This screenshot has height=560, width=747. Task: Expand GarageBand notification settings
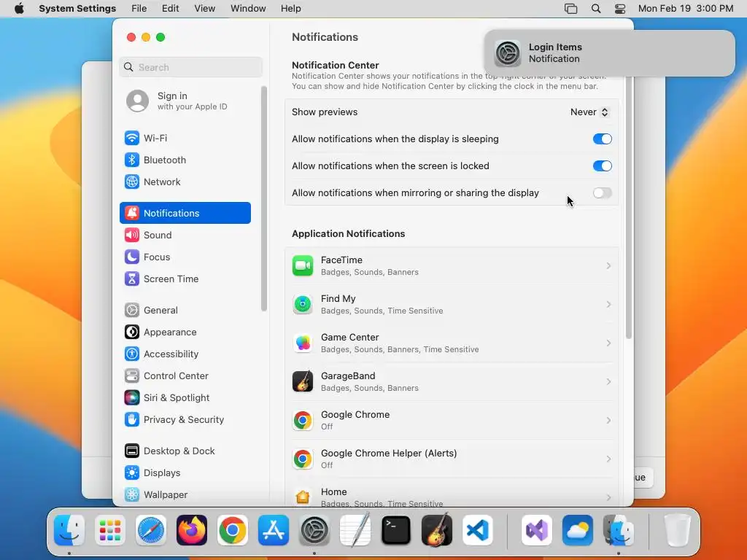452,382
